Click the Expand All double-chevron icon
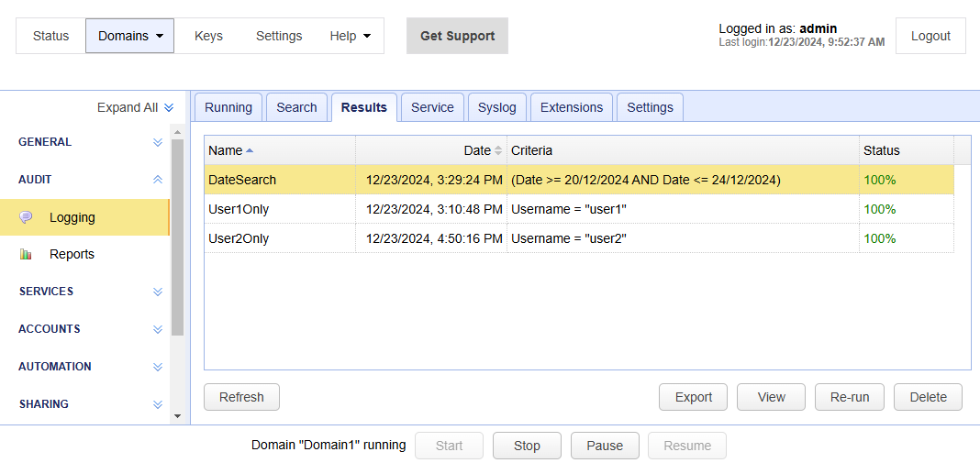Screen dimensions: 980x463 click(x=169, y=108)
